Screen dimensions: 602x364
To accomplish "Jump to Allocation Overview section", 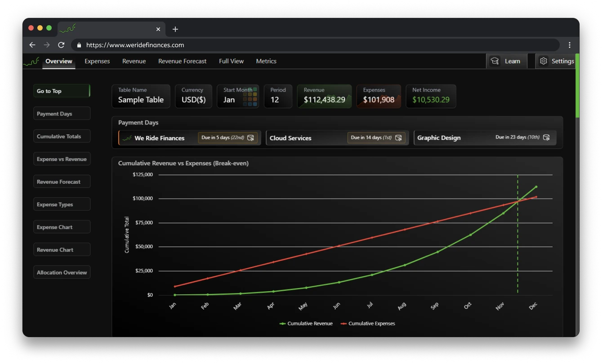I will coord(62,272).
